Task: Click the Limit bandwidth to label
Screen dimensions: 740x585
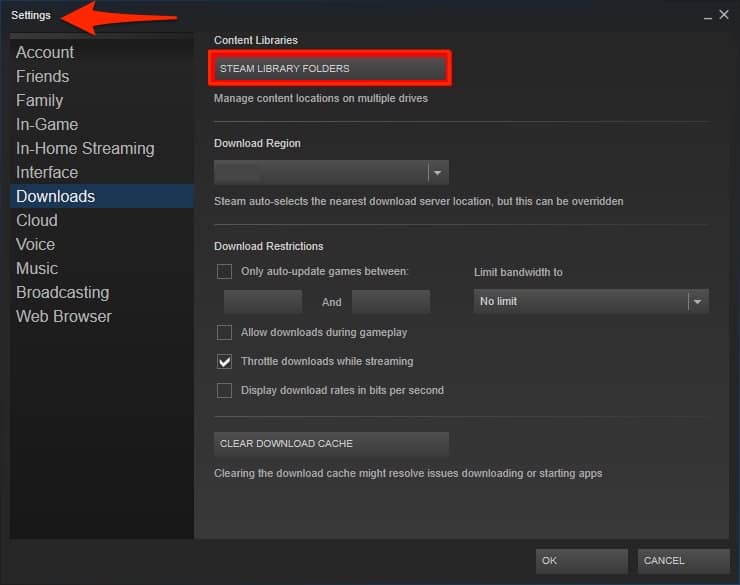Action: click(x=518, y=272)
